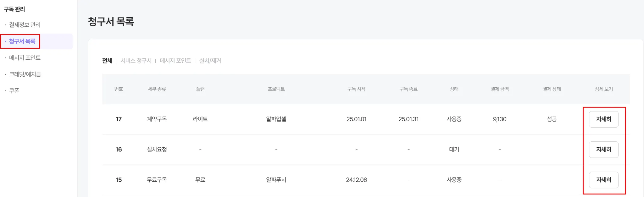Switch to 서비스 청구서 tab
The width and height of the screenshot is (644, 197).
(x=136, y=61)
